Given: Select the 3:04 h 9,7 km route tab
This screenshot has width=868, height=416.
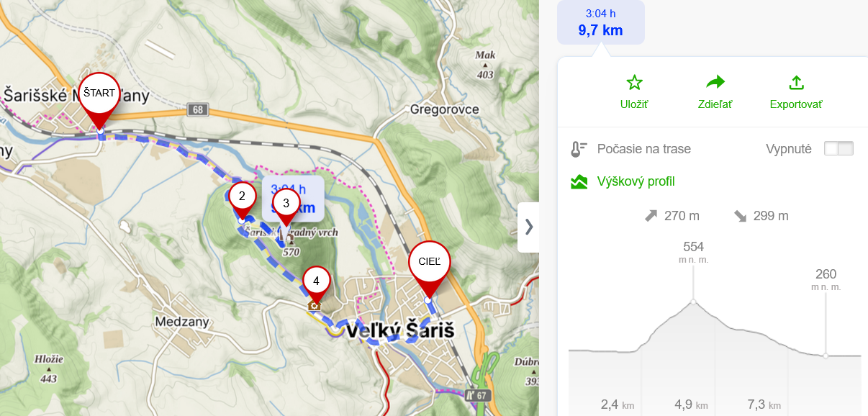Looking at the screenshot, I should click(x=600, y=23).
